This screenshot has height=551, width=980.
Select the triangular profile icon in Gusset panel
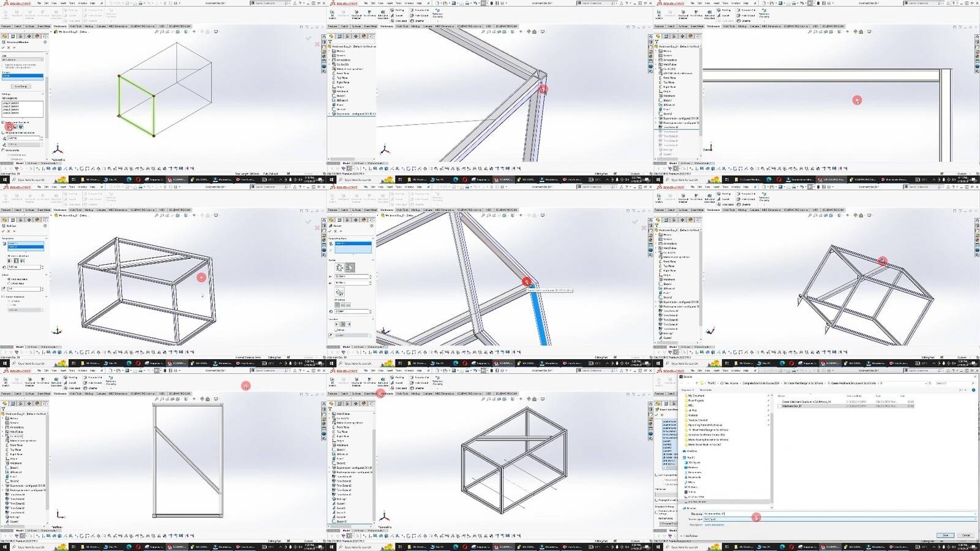click(x=349, y=268)
